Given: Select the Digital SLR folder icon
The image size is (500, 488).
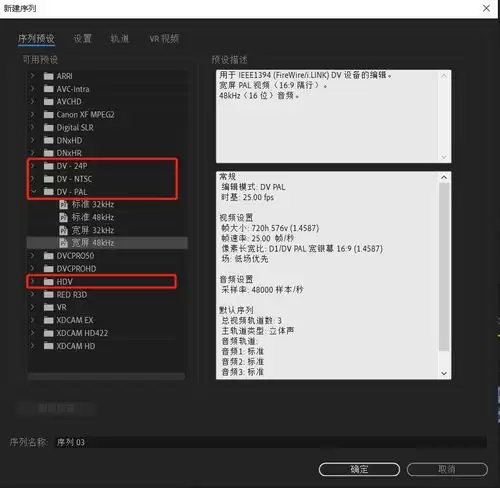Looking at the screenshot, I should pyautogui.click(x=49, y=128).
